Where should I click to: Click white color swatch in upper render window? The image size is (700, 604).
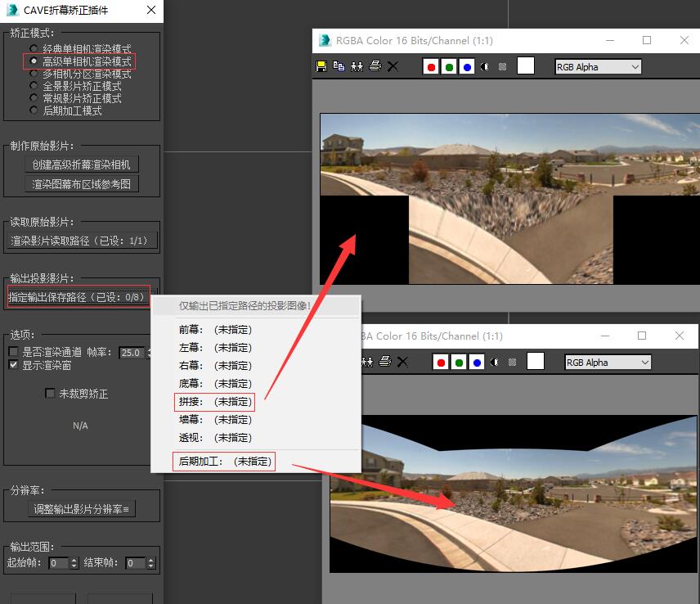click(x=526, y=66)
